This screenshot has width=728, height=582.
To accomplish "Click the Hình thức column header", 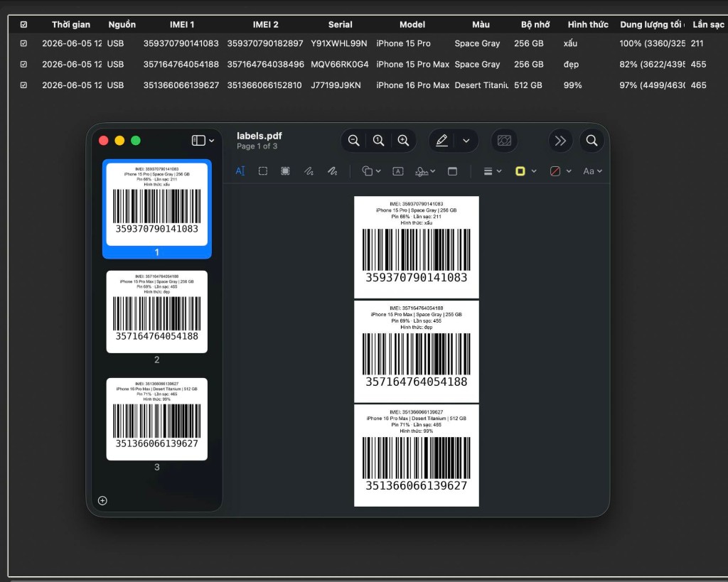I will (588, 25).
